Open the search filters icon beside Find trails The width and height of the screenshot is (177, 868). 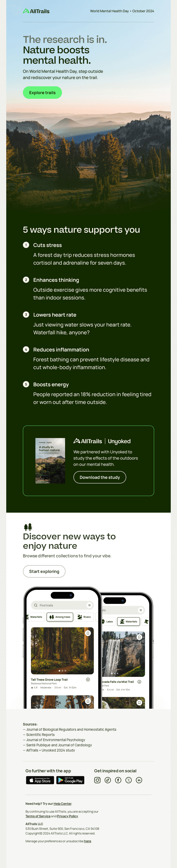pyautogui.click(x=89, y=605)
